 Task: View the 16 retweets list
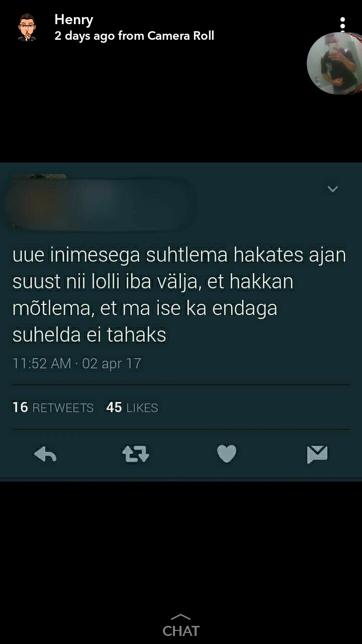click(53, 408)
